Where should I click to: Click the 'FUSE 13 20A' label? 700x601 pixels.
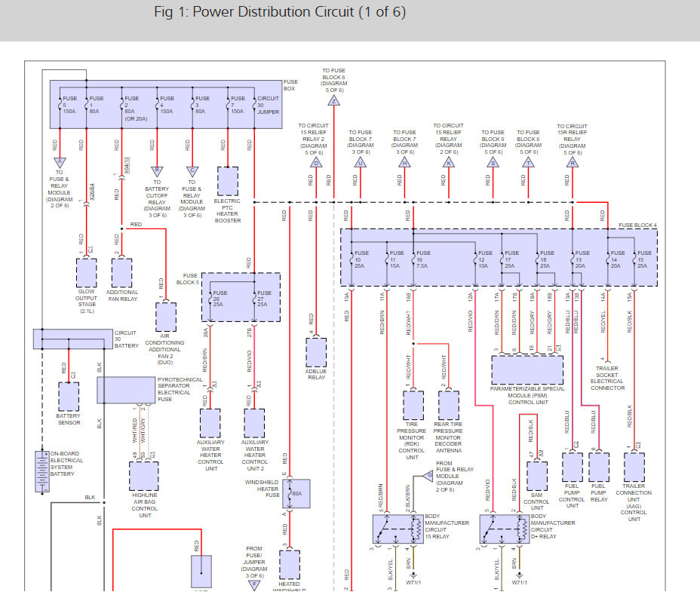tap(582, 259)
